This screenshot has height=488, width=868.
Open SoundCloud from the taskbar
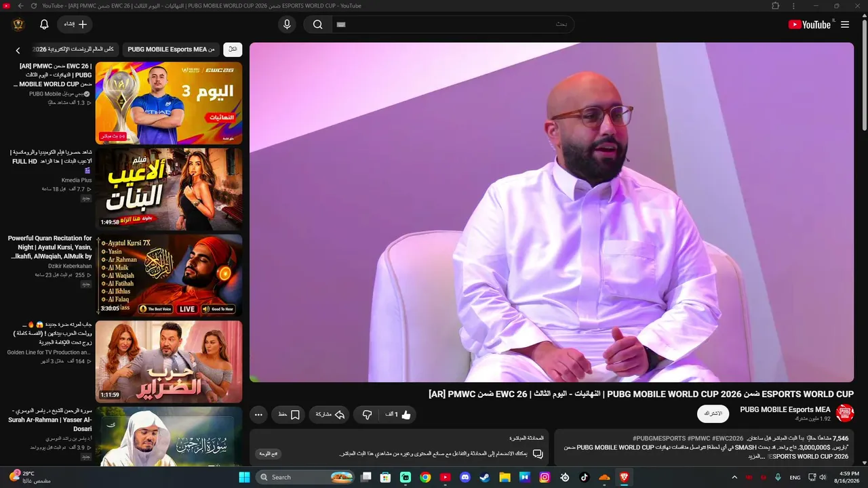click(604, 477)
